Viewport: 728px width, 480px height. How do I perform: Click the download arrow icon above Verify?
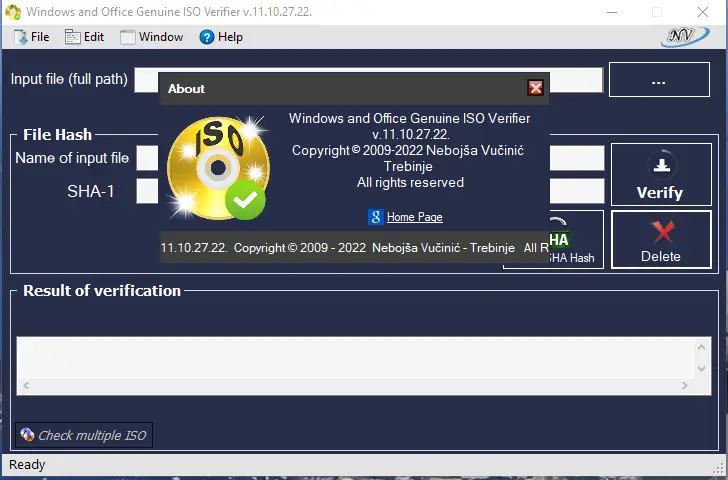click(x=662, y=165)
